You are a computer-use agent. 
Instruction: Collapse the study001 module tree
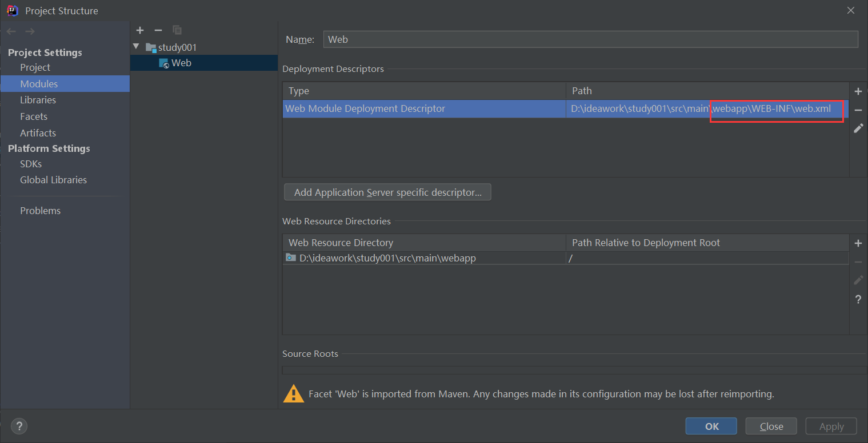[135, 47]
